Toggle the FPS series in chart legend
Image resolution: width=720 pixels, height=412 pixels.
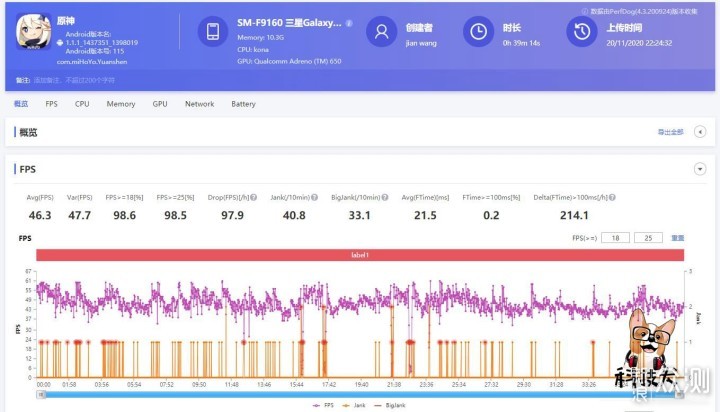[x=323, y=406]
